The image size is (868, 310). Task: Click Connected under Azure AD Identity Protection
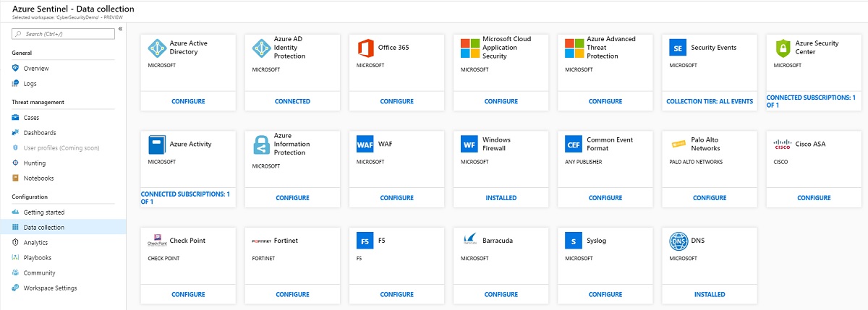tap(292, 102)
